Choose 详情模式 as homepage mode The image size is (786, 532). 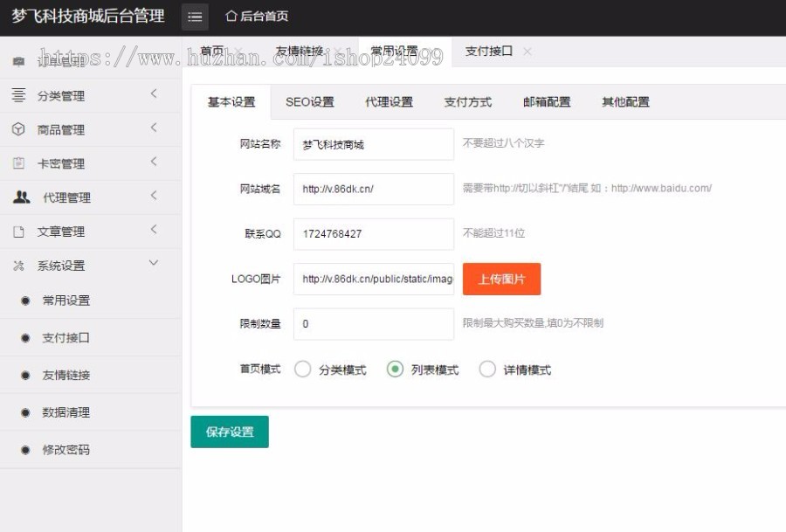coord(487,370)
